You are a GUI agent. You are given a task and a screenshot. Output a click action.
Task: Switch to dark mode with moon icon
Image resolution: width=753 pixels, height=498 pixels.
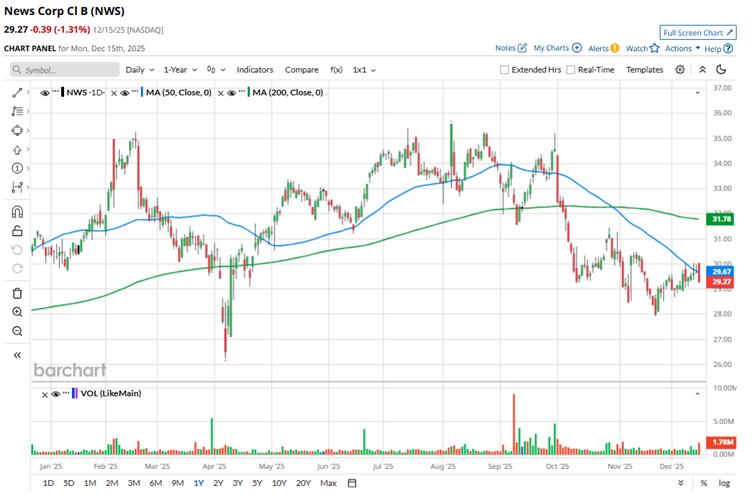click(x=721, y=70)
